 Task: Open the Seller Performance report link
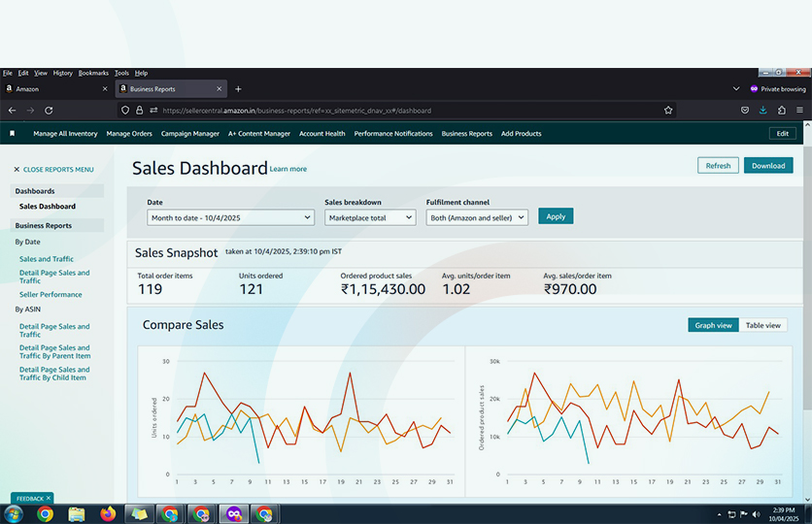[51, 294]
